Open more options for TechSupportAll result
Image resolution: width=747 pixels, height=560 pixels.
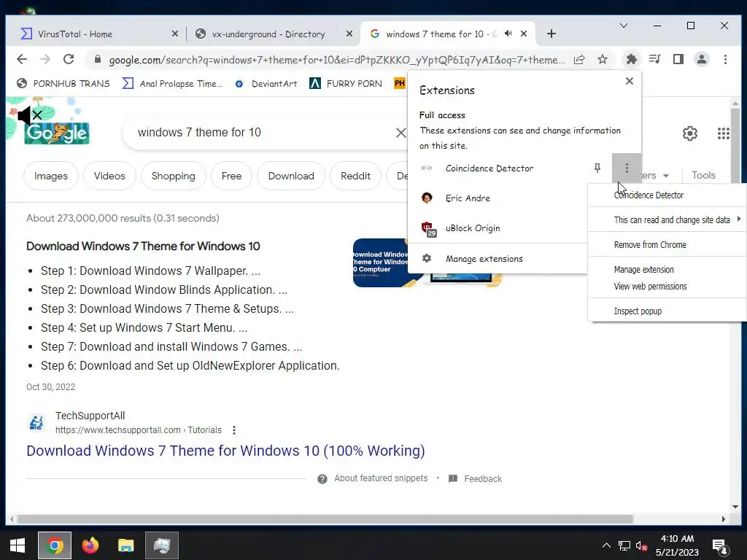pos(234,430)
